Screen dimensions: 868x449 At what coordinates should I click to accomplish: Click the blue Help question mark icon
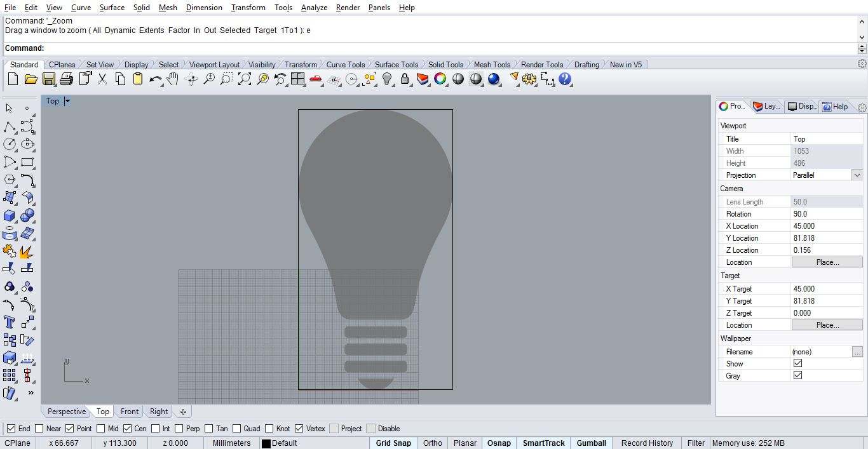coord(565,79)
